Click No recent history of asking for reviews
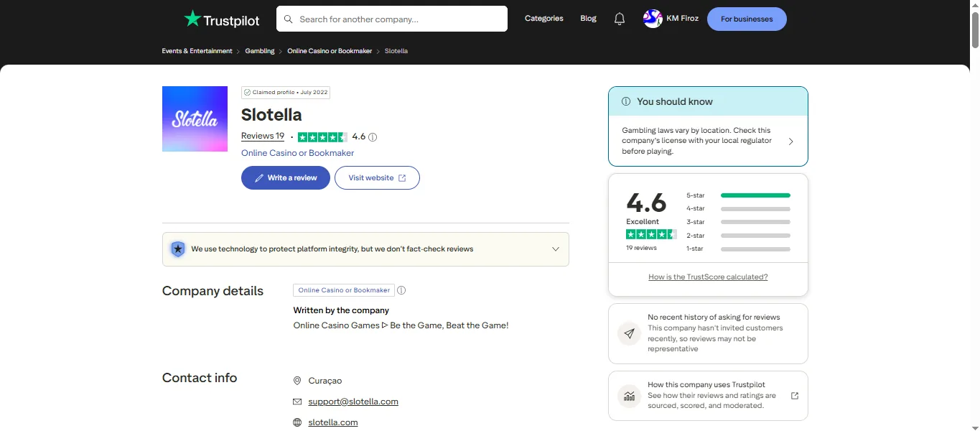This screenshot has height=431, width=980. tap(714, 317)
